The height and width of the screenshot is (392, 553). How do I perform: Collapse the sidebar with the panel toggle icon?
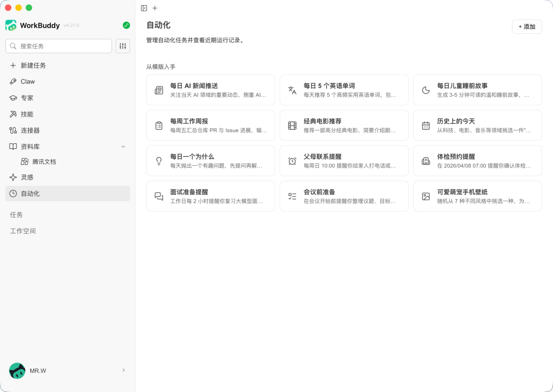(144, 8)
